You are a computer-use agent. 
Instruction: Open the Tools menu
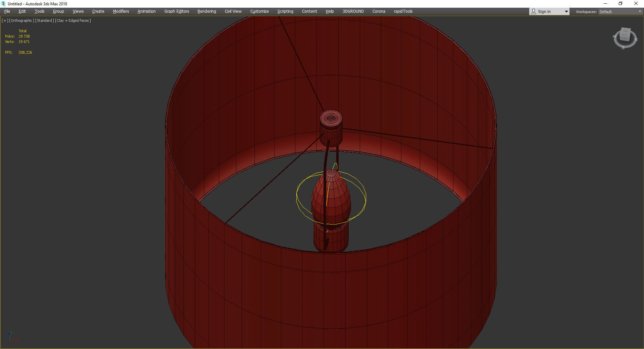(39, 11)
